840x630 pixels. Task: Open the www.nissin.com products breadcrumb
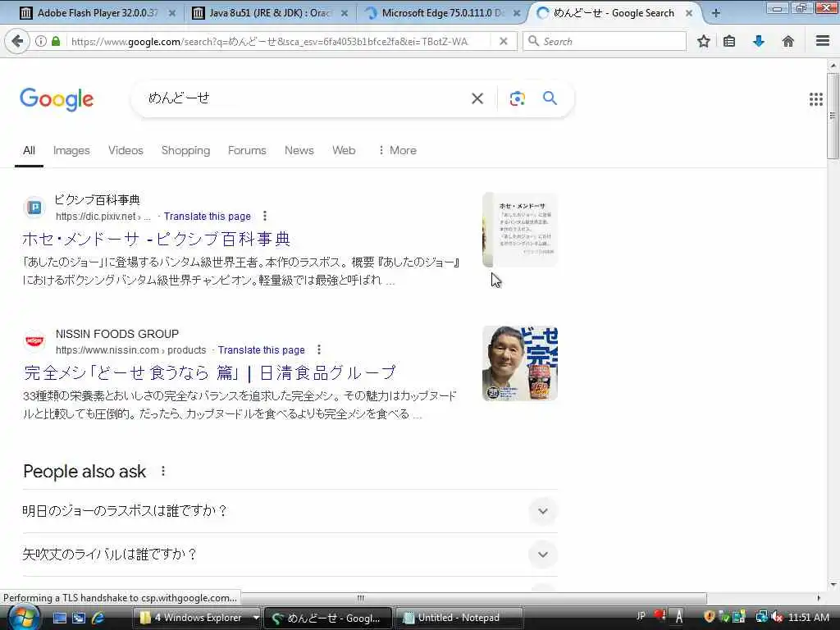coord(130,350)
